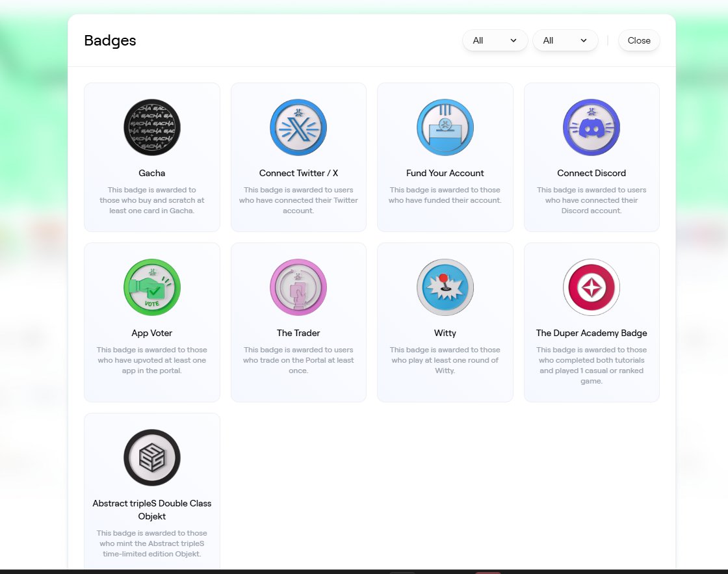Click The Duper Academy Badge icon
Image resolution: width=728 pixels, height=574 pixels.
click(591, 287)
